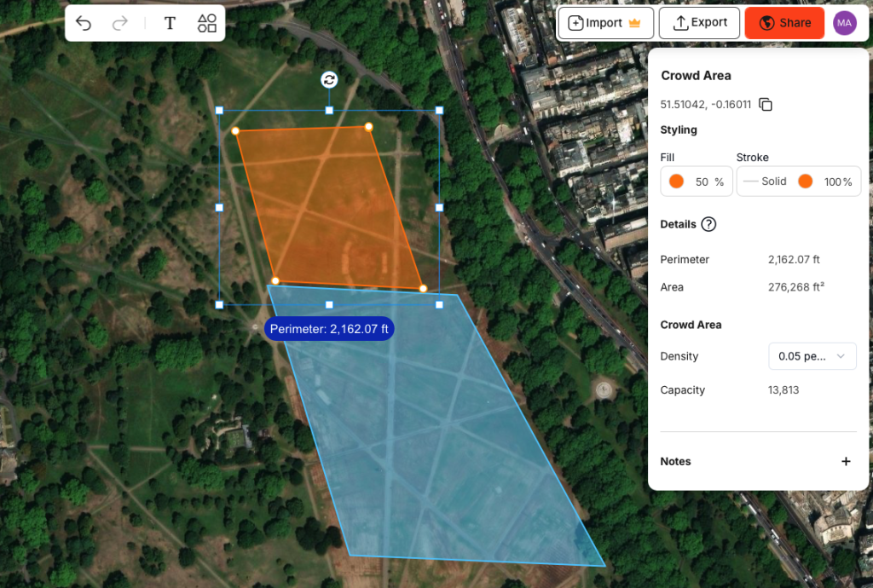Copy the coordinates with the copy icon
873x588 pixels.
click(766, 105)
